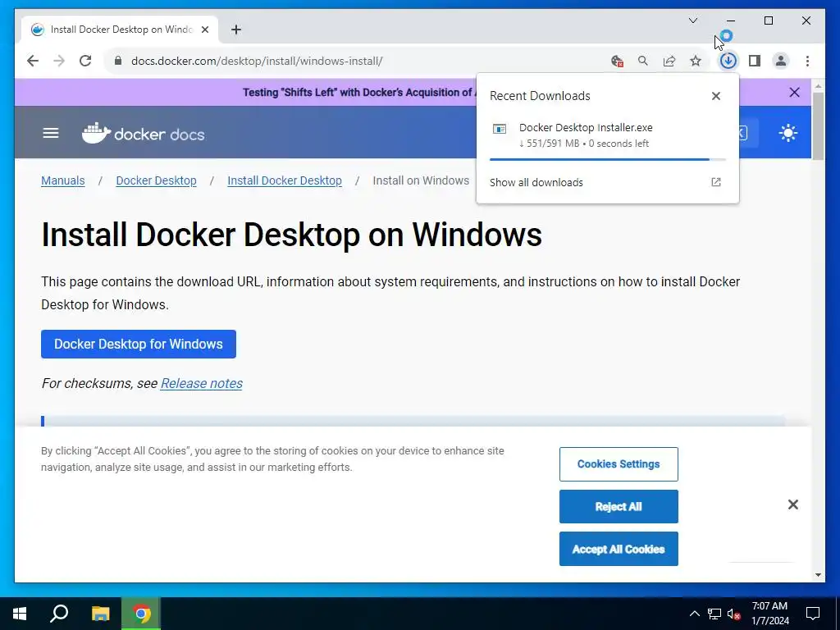Open the Windows Start menu

(x=20, y=614)
